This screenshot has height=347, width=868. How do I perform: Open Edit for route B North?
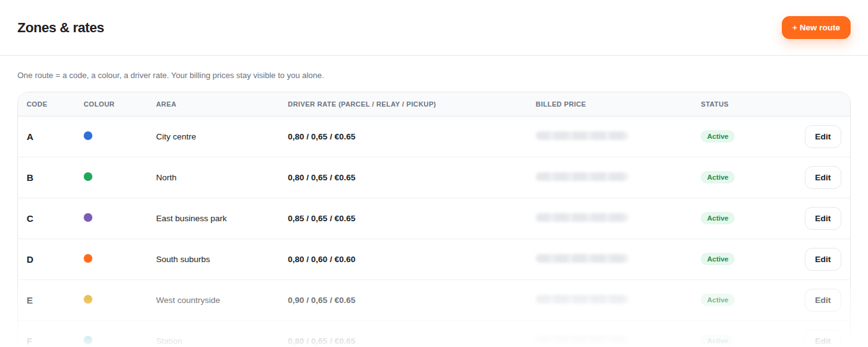(823, 177)
